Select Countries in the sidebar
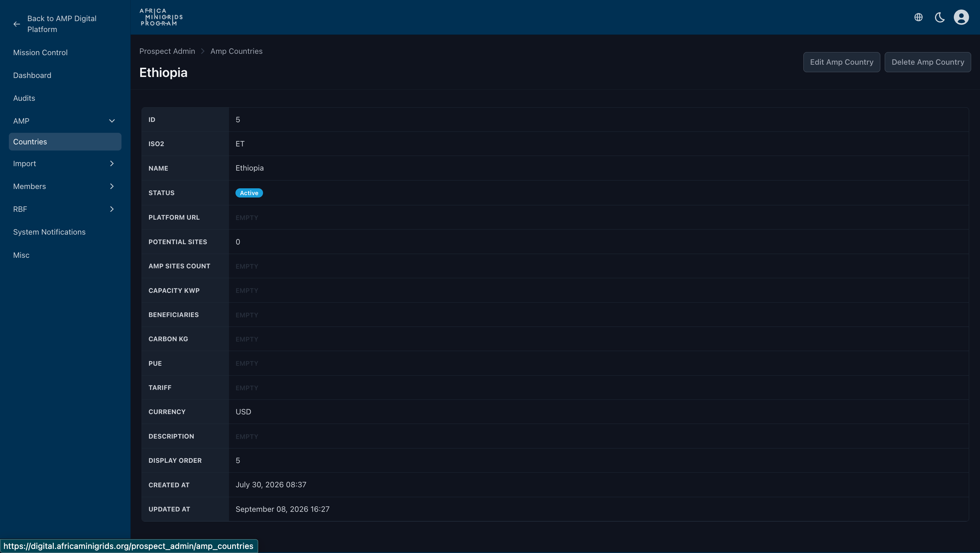This screenshot has width=980, height=553. (x=65, y=142)
